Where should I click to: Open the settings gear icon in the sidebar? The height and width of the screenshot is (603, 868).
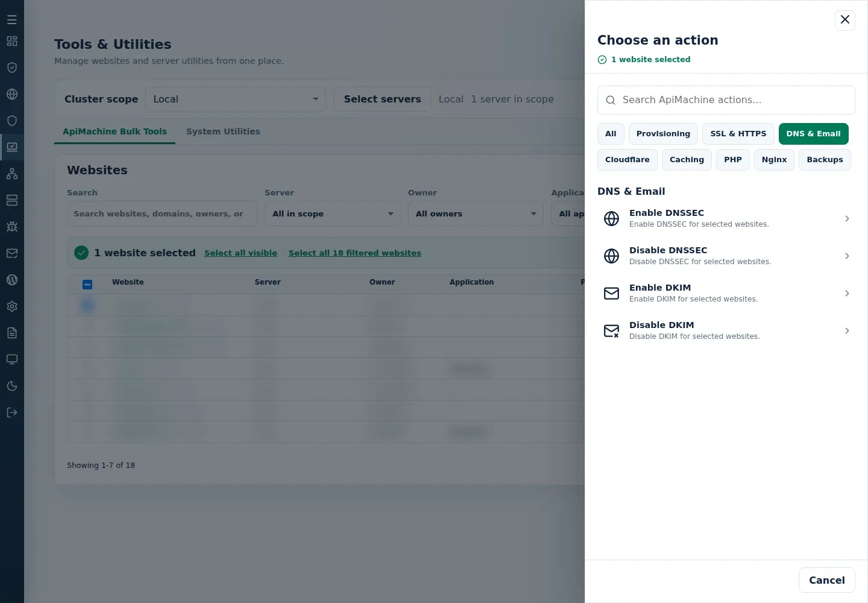coord(12,306)
